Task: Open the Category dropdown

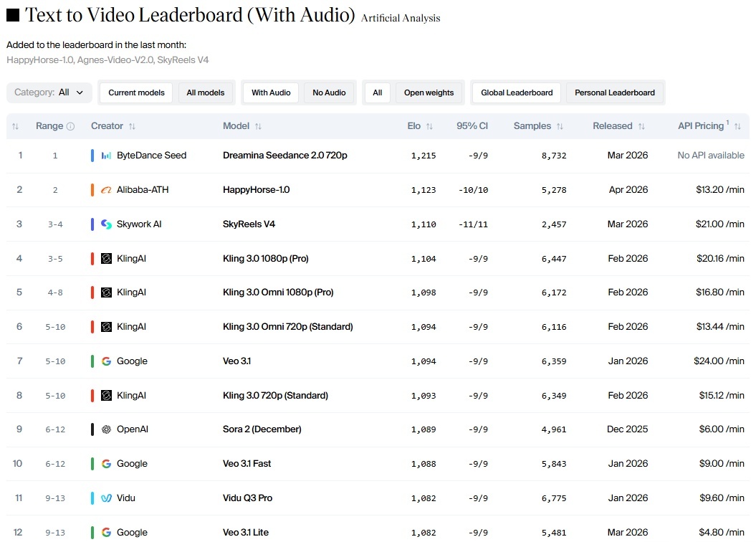Action: pos(49,92)
